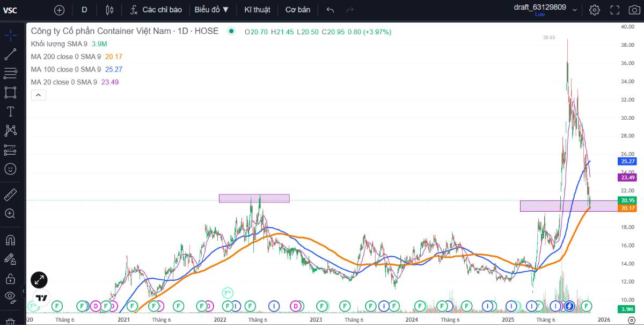
Task: Open the candlestick chart style picker
Action: [x=110, y=10]
